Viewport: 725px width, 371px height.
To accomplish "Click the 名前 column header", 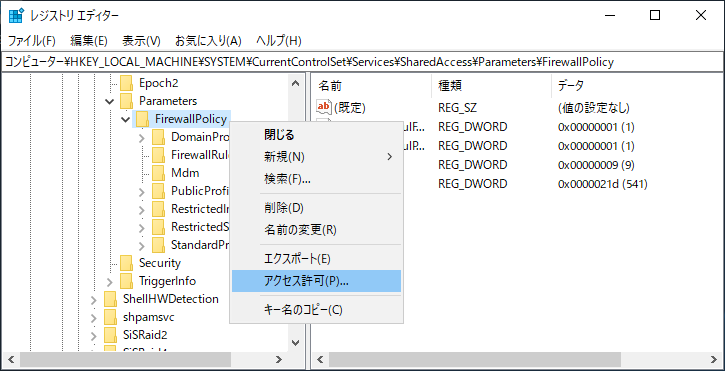I will click(372, 85).
